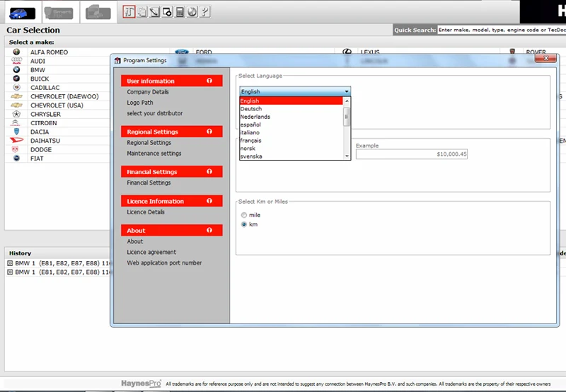Open the help question mark icon
Viewport: 566px width, 392px height.
(x=204, y=12)
